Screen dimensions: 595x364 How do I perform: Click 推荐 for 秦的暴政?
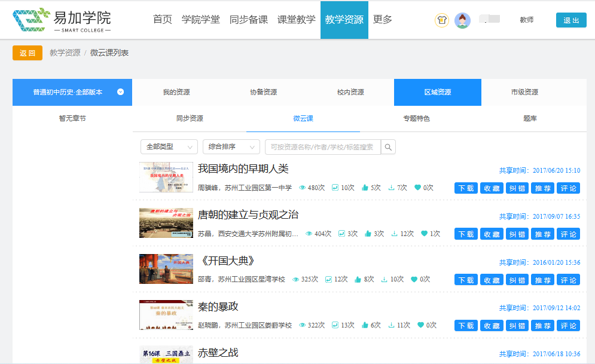tap(542, 325)
